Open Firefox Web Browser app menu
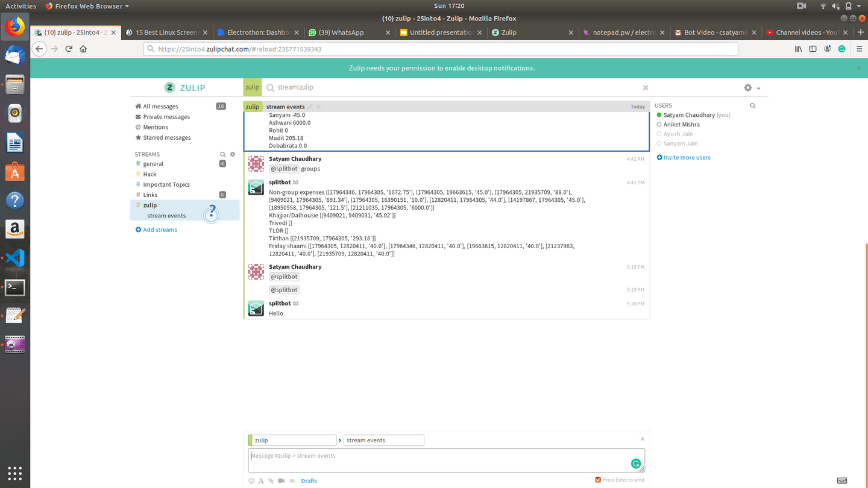Viewport: 868px width, 488px height. tap(87, 6)
